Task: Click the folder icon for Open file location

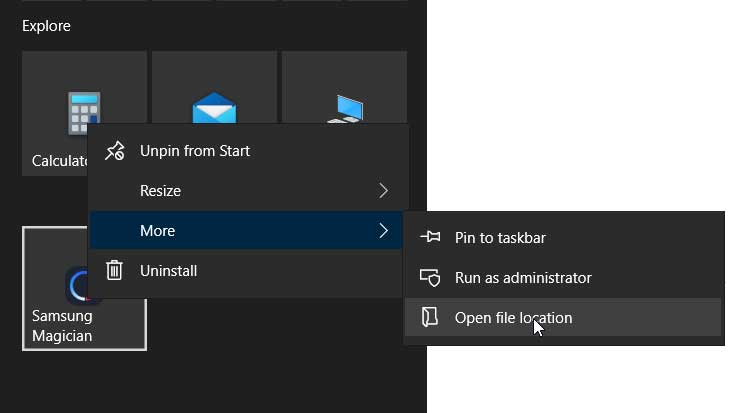Action: [x=429, y=317]
